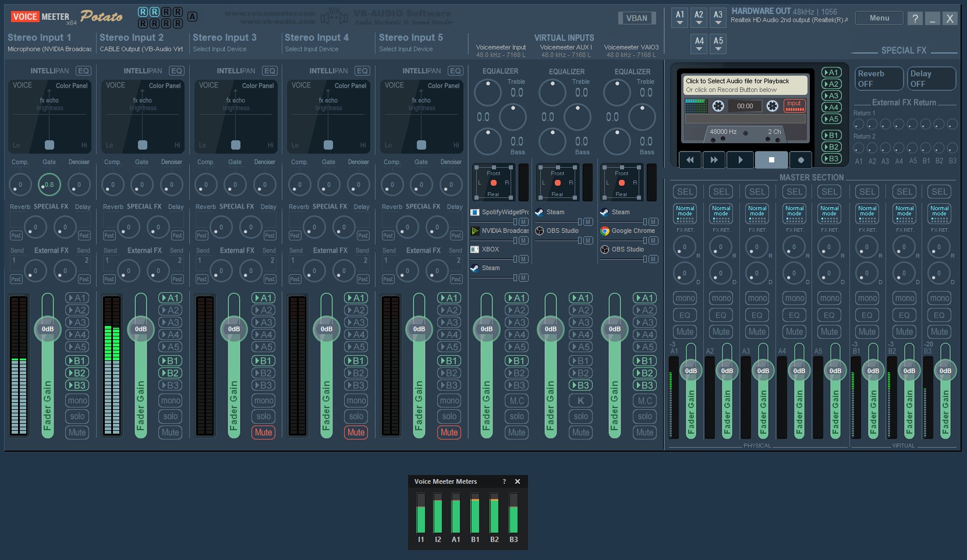This screenshot has height=560, width=967.
Task: Open the EQ for Stereo Input 3
Action: click(270, 71)
